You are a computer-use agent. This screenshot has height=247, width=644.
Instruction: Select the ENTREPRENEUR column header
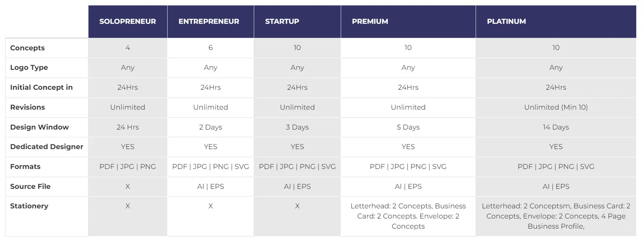pos(211,21)
